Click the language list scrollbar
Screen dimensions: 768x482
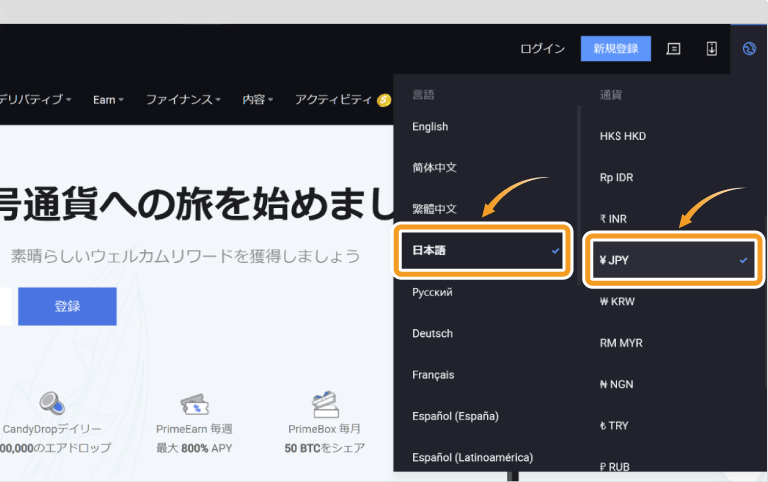(x=579, y=196)
